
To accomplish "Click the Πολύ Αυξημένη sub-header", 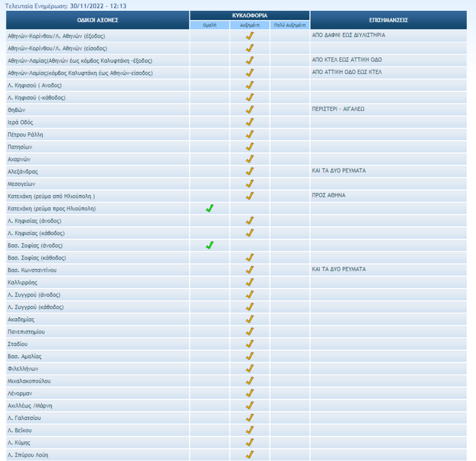I will (x=290, y=25).
